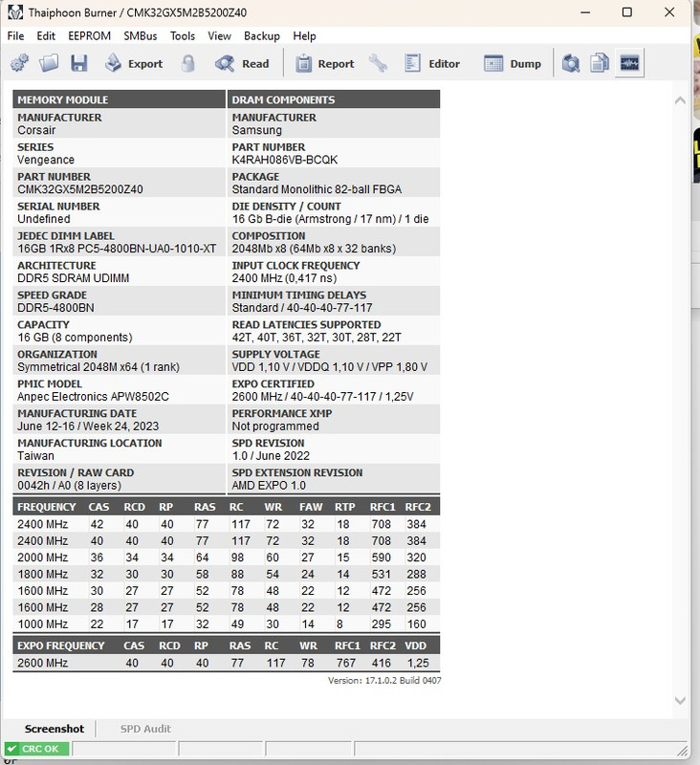Click the Not programmed XMP value
Image resolution: width=700 pixels, height=765 pixels.
(x=275, y=426)
